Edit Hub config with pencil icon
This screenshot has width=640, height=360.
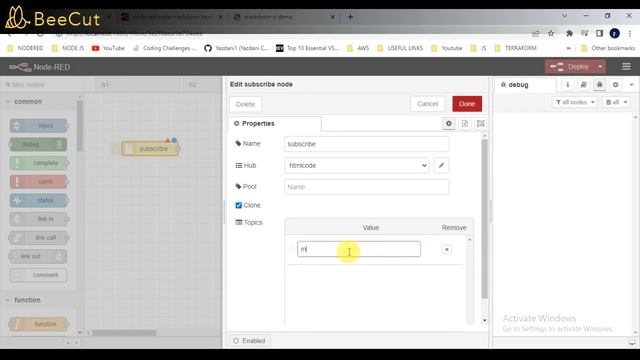tap(441, 165)
